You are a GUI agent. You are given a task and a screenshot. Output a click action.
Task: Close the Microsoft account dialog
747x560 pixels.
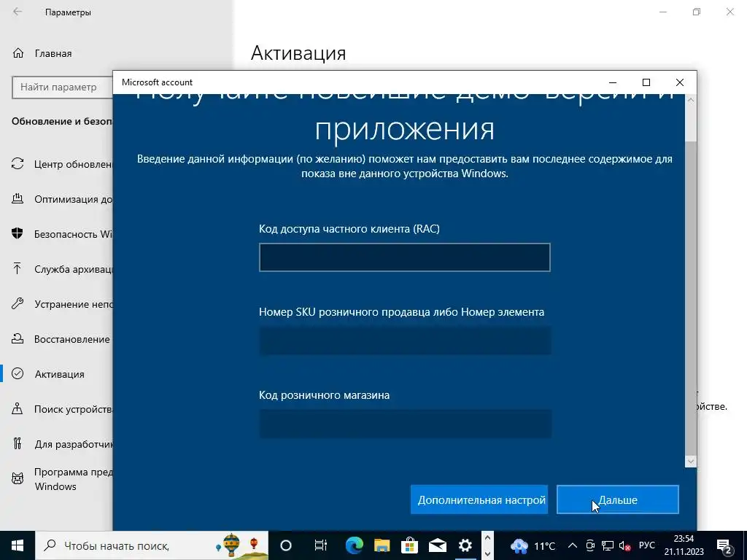click(x=680, y=82)
